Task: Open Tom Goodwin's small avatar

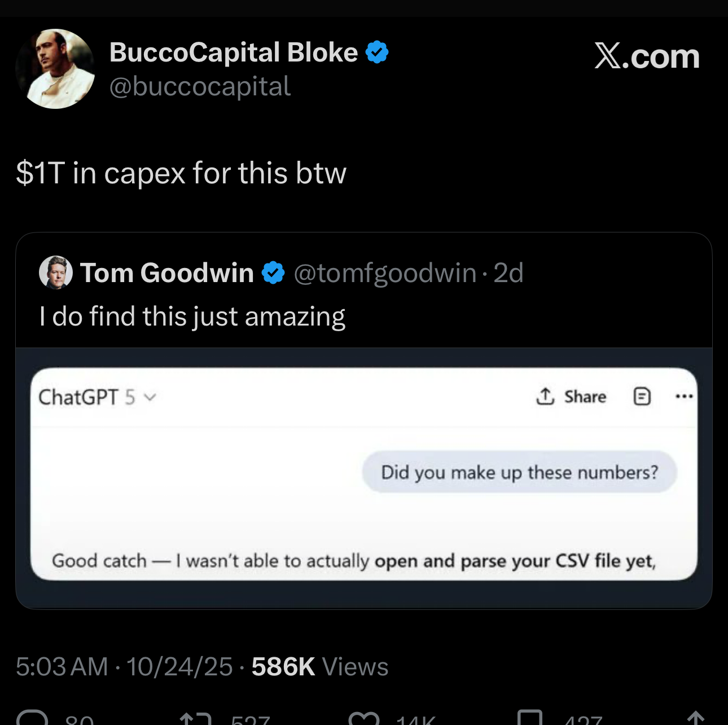Action: pyautogui.click(x=56, y=273)
